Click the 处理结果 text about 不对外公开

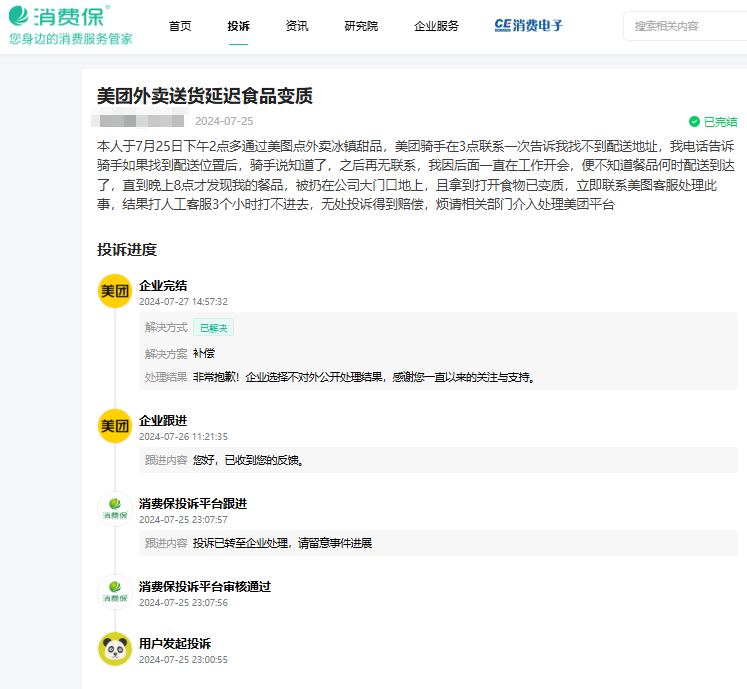point(364,377)
